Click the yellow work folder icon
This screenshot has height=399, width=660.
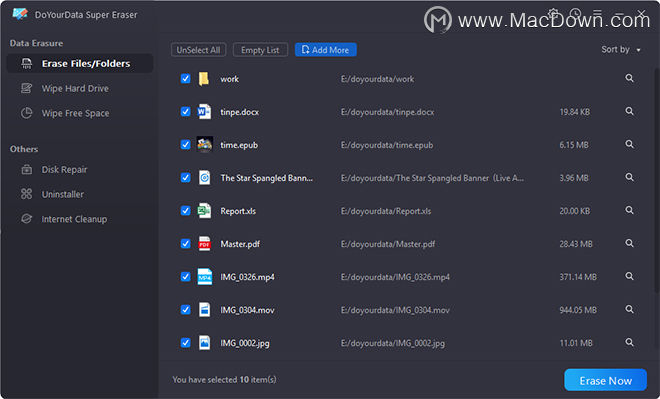click(204, 79)
